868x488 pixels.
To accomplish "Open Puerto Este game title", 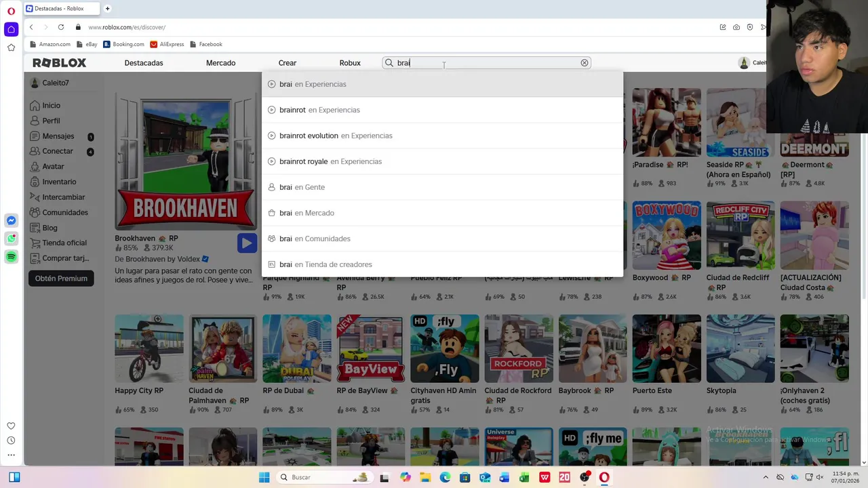I will (x=652, y=390).
